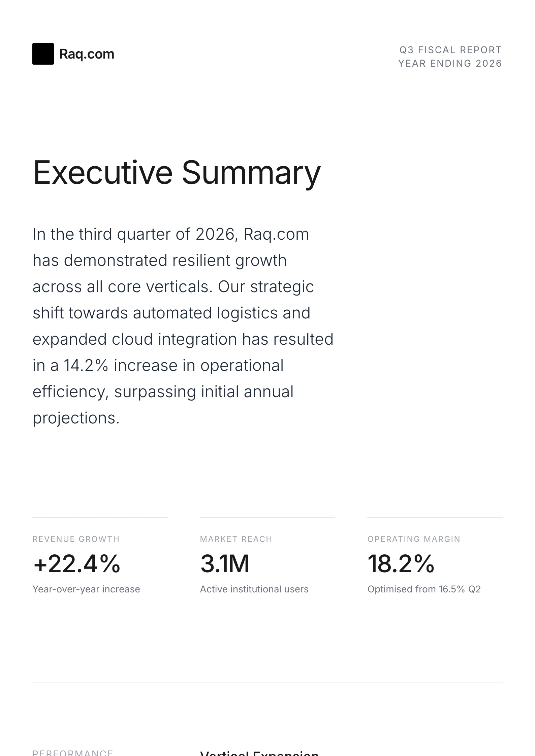The height and width of the screenshot is (756, 535).
Task: Click the OPERATING MARGIN label
Action: pos(414,539)
